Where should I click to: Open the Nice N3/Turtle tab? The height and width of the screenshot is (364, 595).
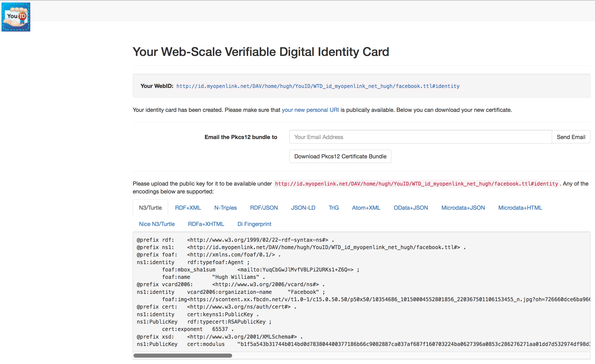157,224
